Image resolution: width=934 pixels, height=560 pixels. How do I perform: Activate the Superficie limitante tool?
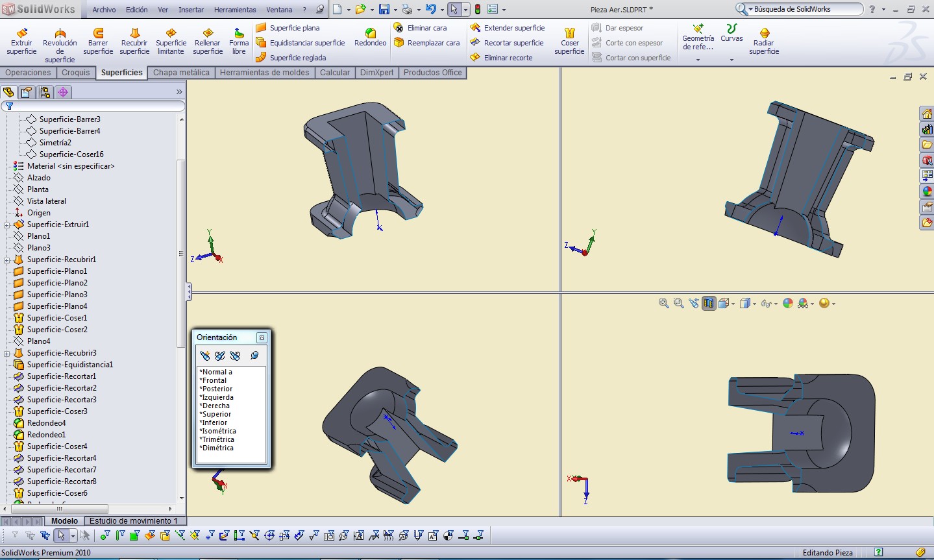tap(171, 42)
